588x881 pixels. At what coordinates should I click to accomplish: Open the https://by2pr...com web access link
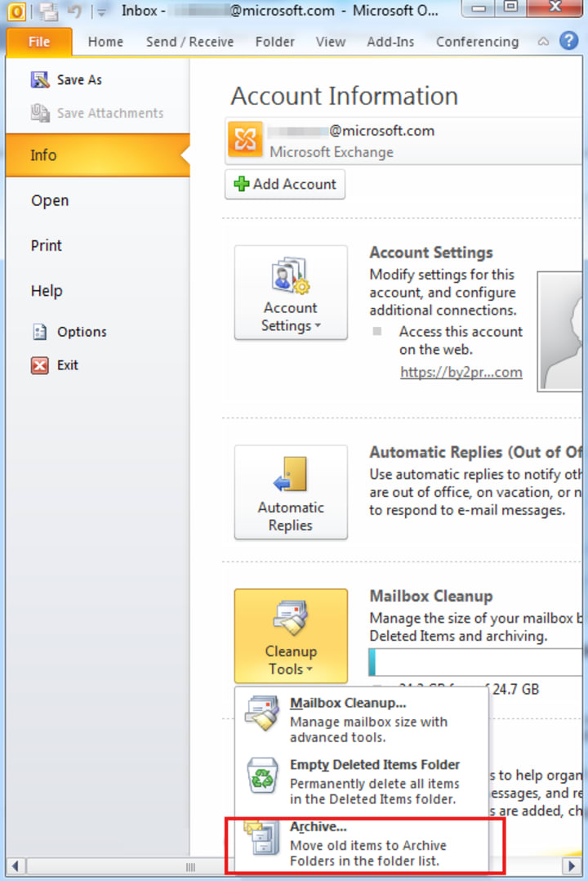tap(461, 372)
